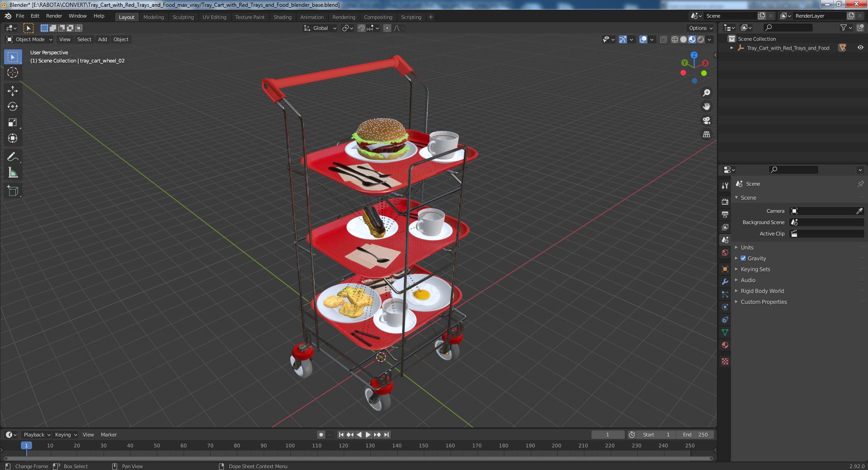Switch perspective/orthographic grid icon
The width and height of the screenshot is (868, 470).
pos(707,134)
